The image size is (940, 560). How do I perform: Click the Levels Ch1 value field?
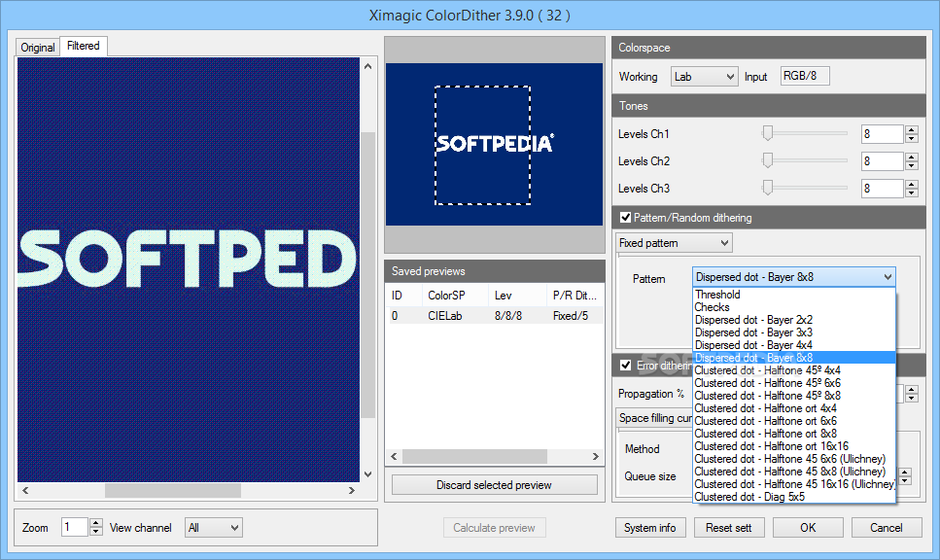(x=882, y=134)
